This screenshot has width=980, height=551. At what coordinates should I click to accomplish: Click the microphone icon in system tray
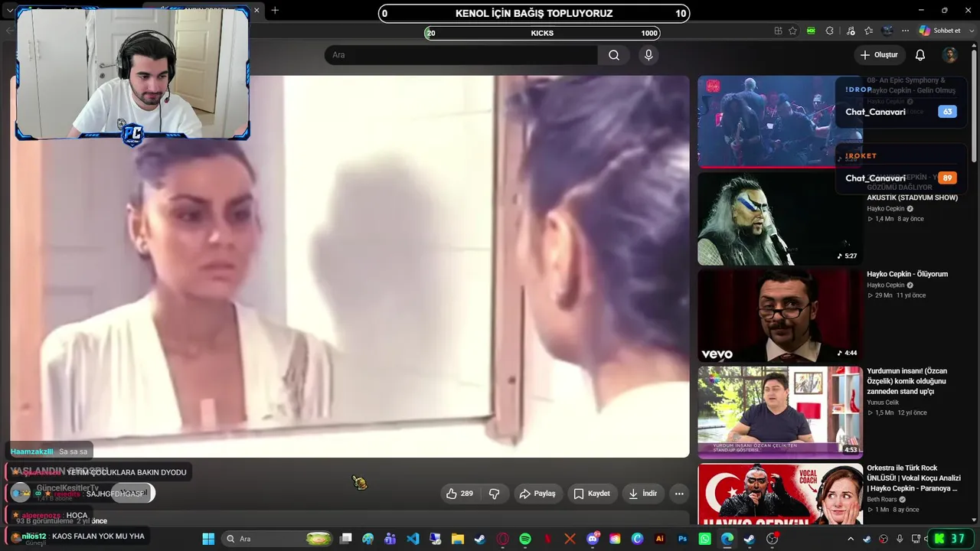pyautogui.click(x=900, y=539)
